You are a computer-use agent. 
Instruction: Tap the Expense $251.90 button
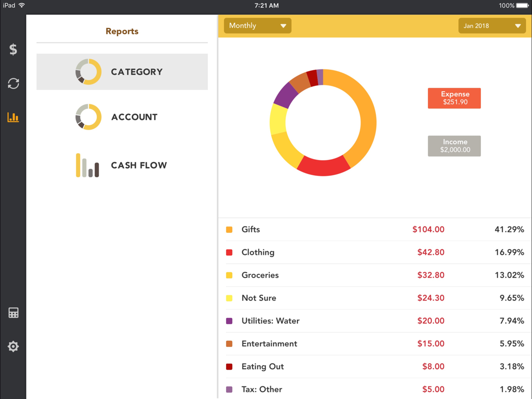(454, 98)
